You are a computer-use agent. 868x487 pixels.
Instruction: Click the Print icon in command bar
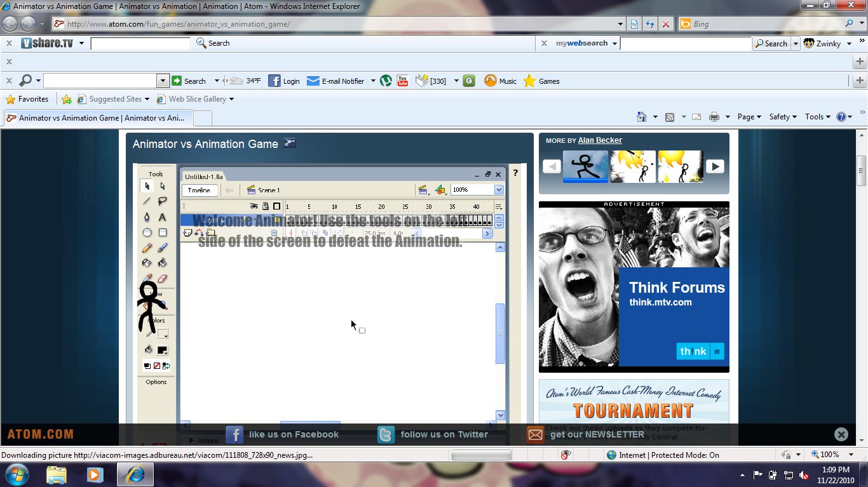[714, 117]
